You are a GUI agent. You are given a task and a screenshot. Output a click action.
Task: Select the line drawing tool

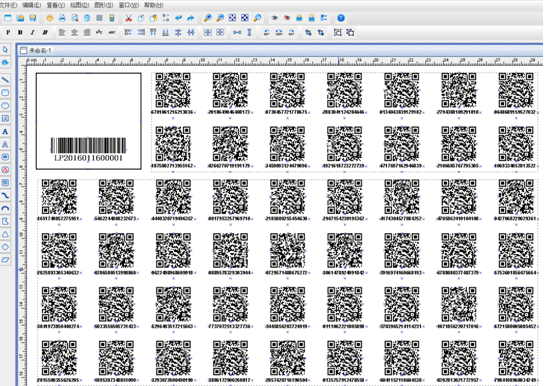tap(5, 80)
